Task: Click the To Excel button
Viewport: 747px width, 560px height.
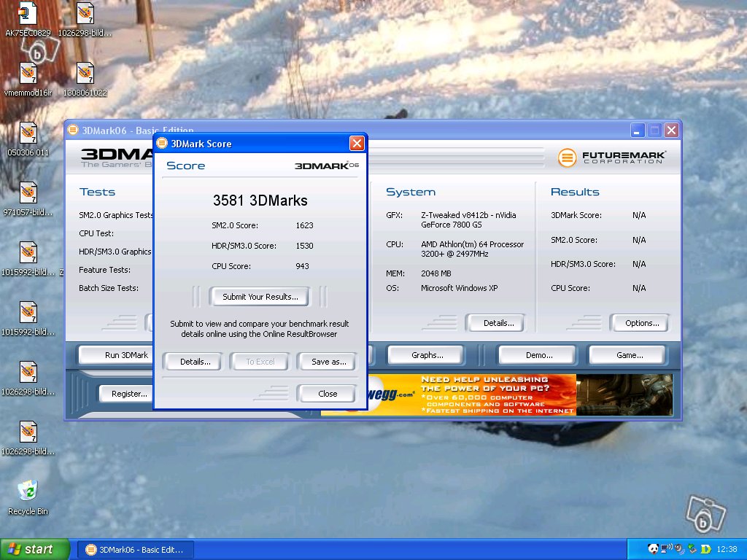Action: [x=260, y=362]
